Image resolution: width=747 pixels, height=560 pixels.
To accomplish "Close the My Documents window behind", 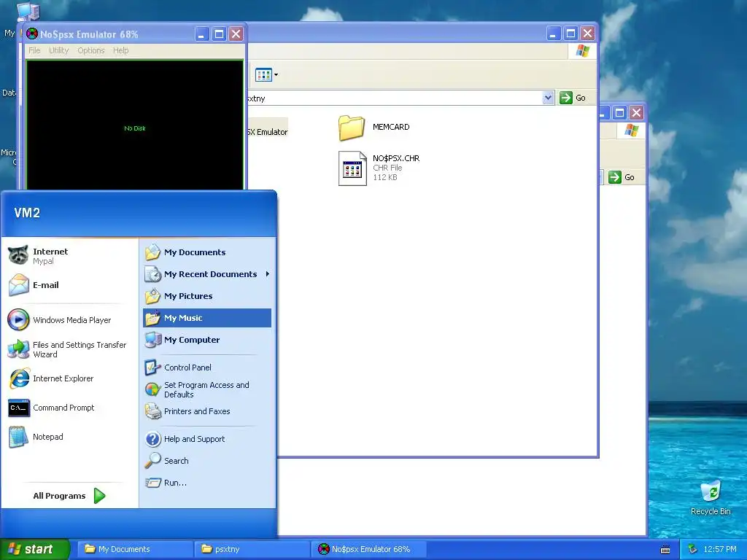I will [636, 113].
